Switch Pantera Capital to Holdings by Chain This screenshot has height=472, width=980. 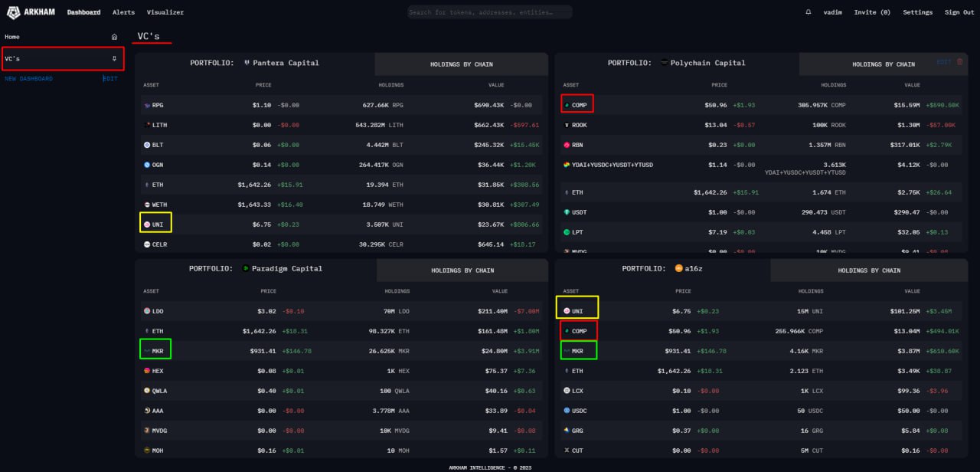tap(461, 64)
